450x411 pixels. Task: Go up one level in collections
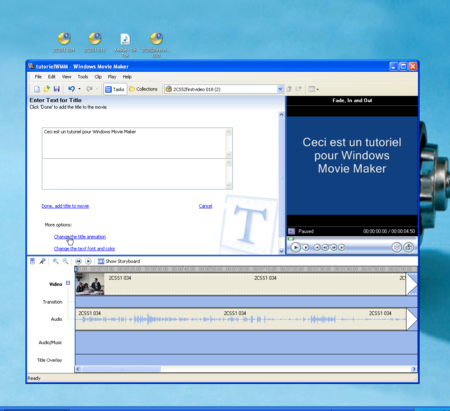pyautogui.click(x=289, y=89)
